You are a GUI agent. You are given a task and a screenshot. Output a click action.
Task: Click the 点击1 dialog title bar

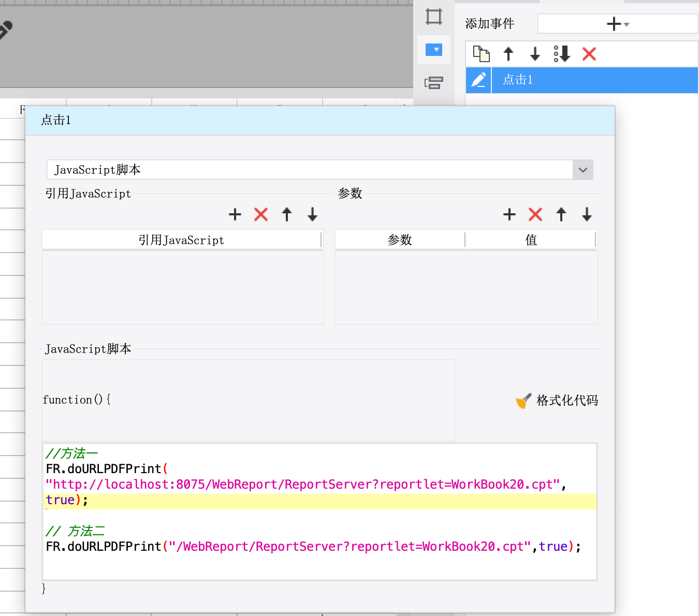320,121
